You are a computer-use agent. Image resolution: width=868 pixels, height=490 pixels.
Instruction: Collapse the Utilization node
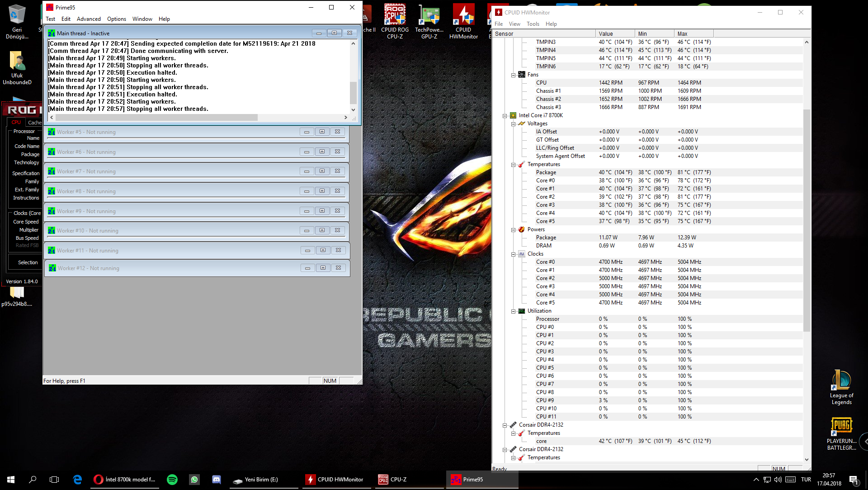click(x=514, y=311)
